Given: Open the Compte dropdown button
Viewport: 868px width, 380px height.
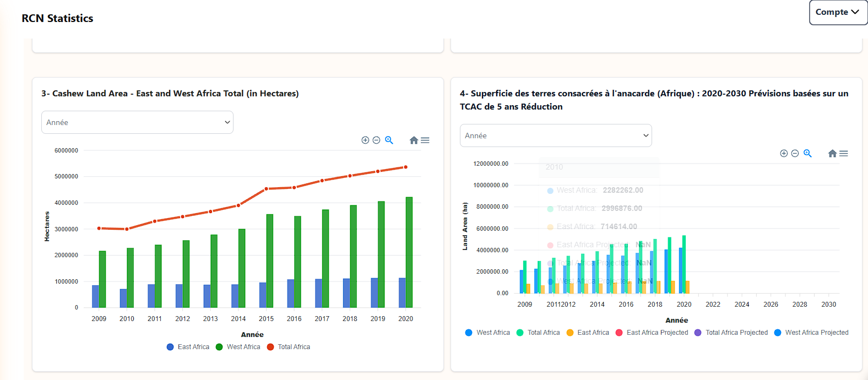Looking at the screenshot, I should 837,12.
